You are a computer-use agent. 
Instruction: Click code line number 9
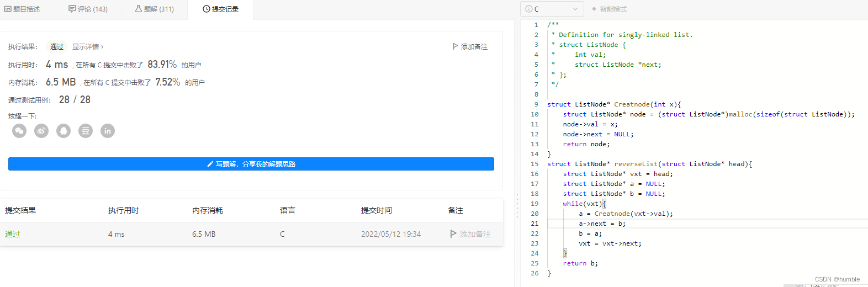coord(536,104)
